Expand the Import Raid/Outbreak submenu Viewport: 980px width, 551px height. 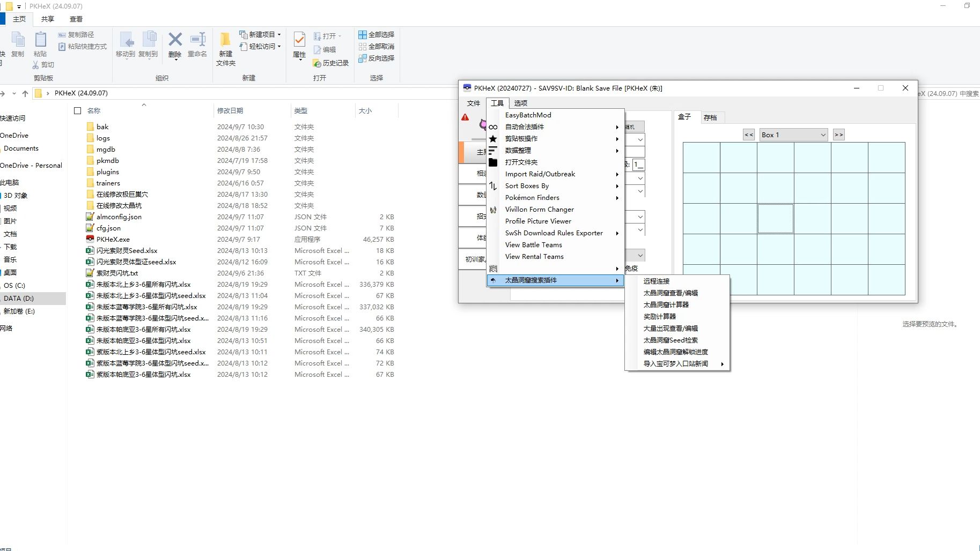pyautogui.click(x=555, y=174)
